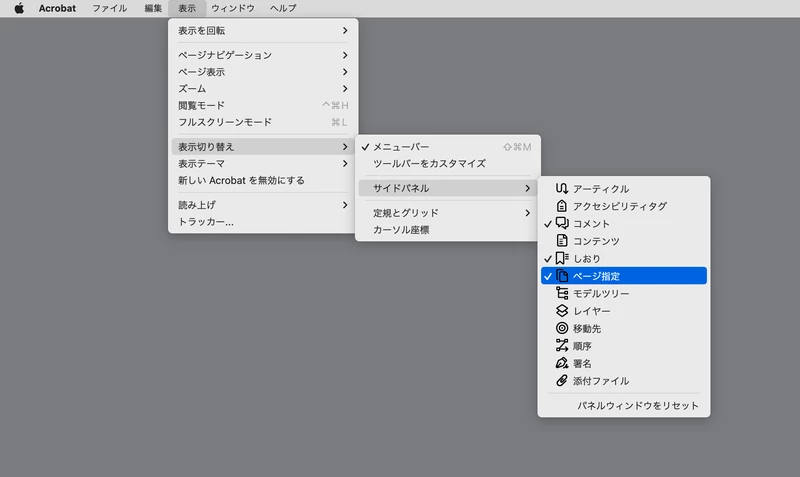
Task: Select フルスクリーンモード menu entry
Action: tap(263, 122)
